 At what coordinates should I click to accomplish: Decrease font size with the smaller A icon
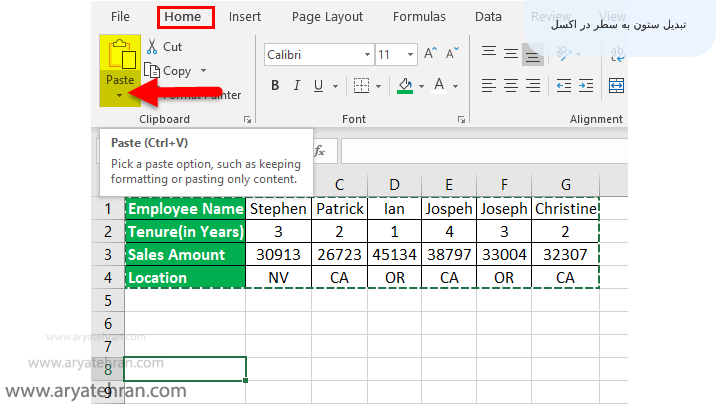pyautogui.click(x=454, y=54)
